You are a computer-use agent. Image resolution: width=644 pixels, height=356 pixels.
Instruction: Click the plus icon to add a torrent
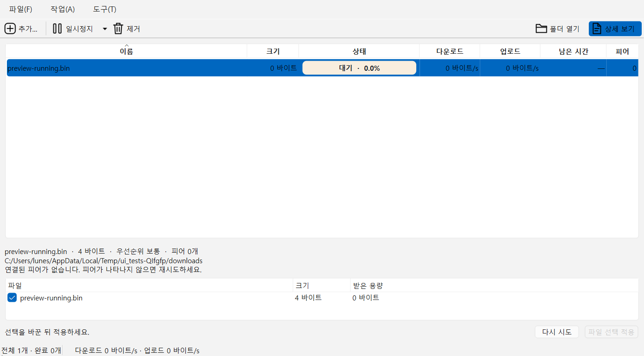10,28
